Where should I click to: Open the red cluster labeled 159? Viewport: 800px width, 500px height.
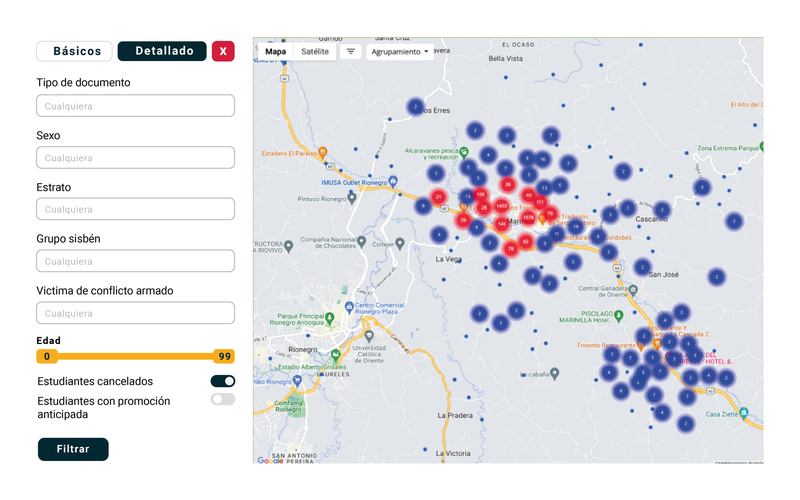tap(480, 194)
